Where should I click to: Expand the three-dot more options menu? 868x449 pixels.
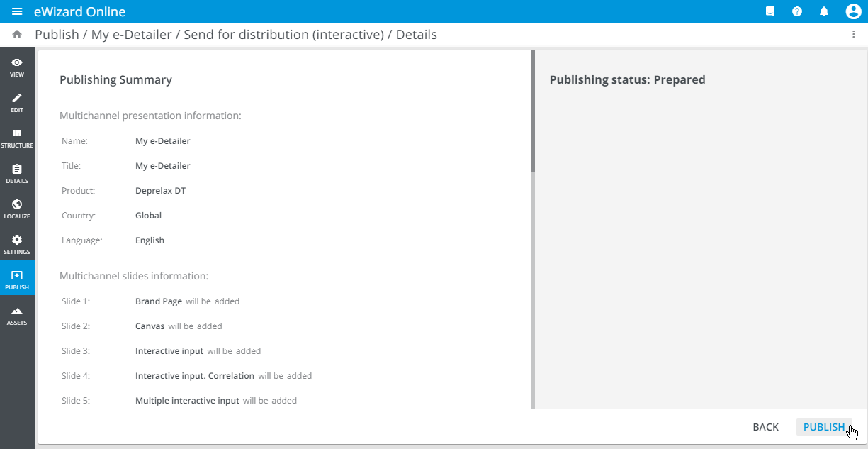point(853,34)
